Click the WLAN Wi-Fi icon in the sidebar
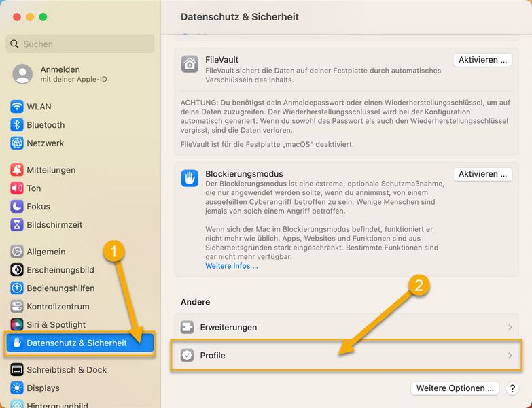This screenshot has width=532, height=408. click(16, 107)
